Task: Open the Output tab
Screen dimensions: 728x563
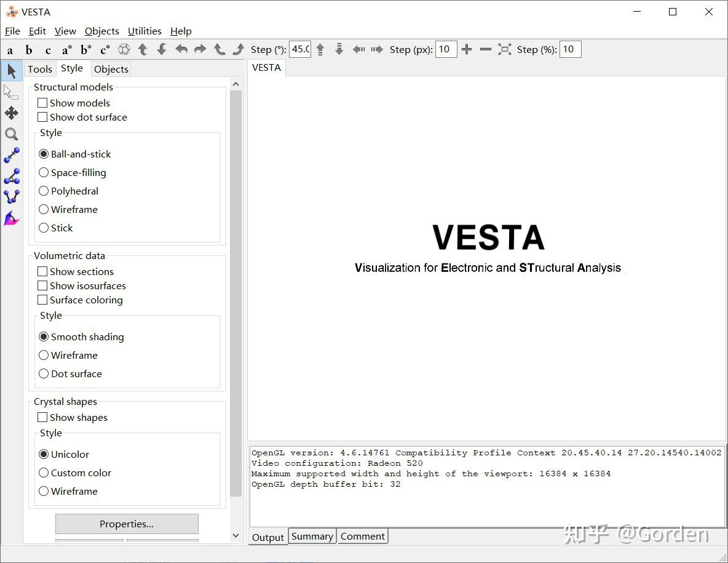Action: click(x=268, y=537)
